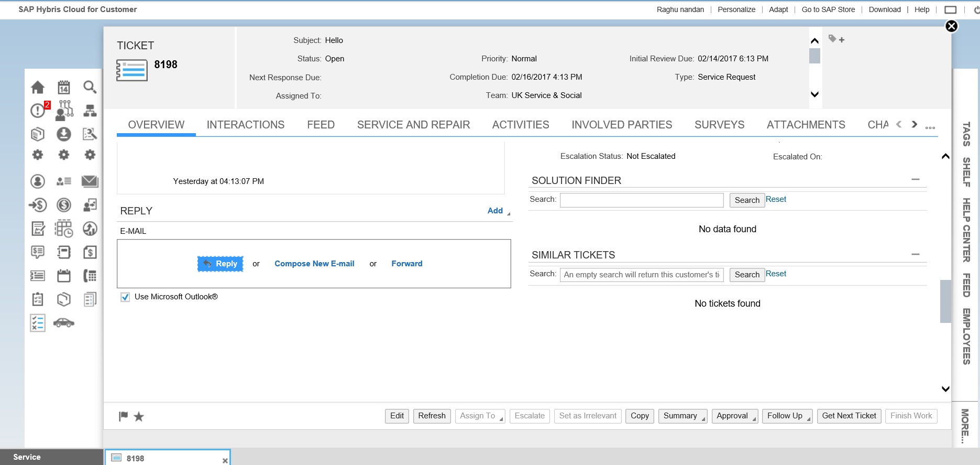Collapse the Similar Tickets section
Image resolution: width=980 pixels, height=465 pixels.
(x=916, y=254)
